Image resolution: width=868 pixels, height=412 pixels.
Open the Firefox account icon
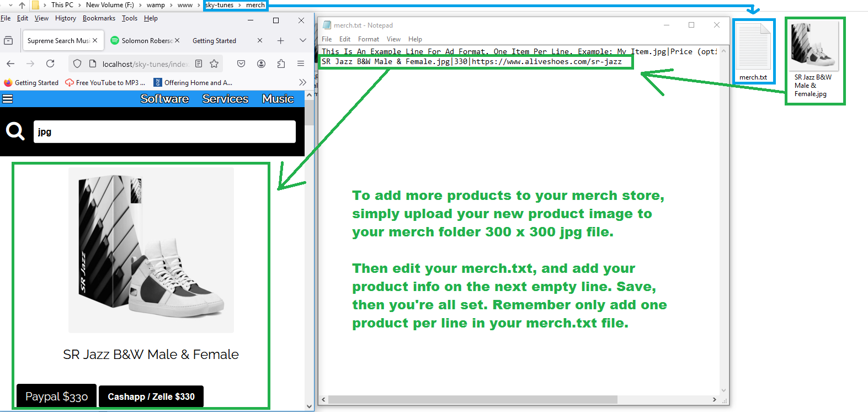261,64
